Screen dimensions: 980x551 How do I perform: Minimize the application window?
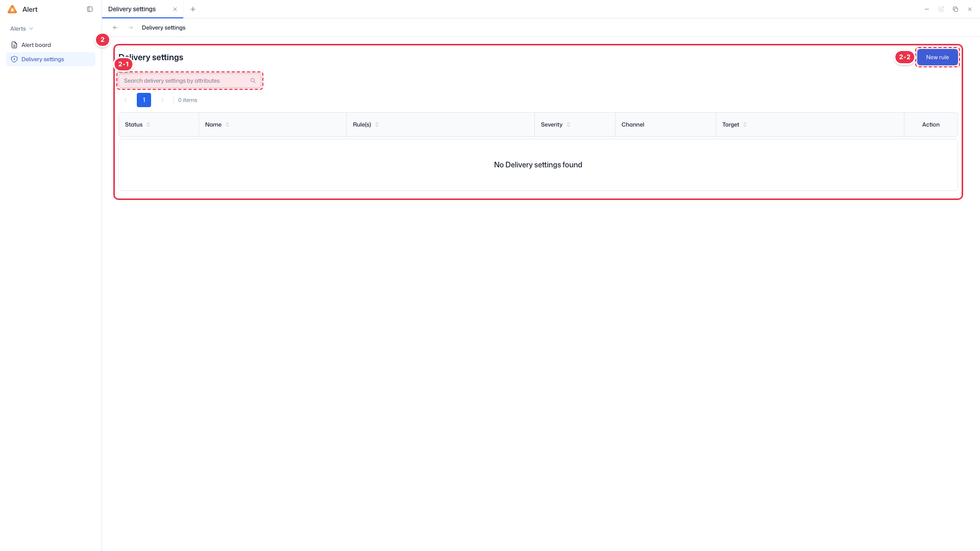[927, 9]
